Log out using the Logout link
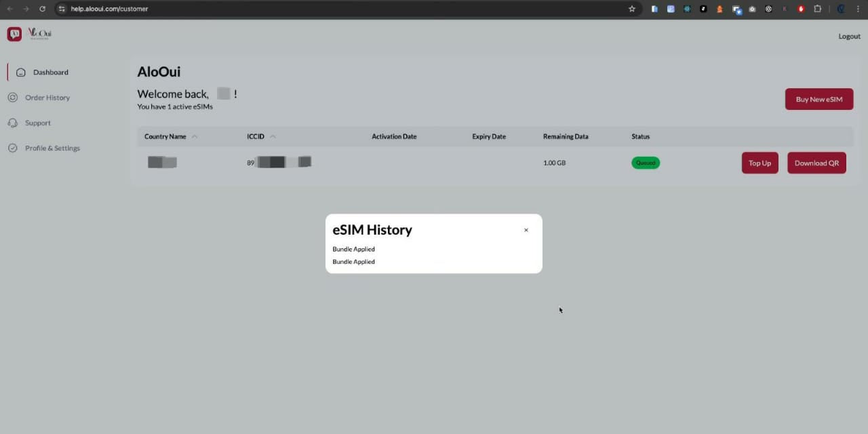 coord(849,36)
